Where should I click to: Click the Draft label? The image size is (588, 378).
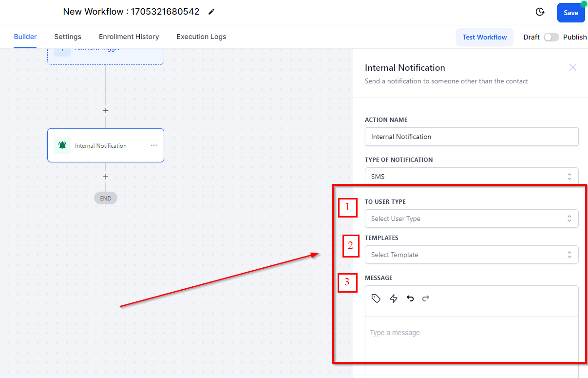[531, 37]
